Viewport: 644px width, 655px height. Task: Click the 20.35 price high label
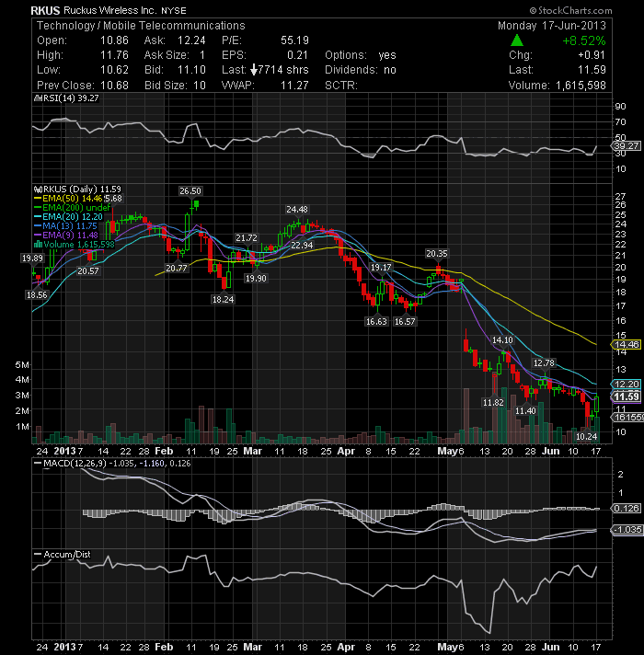pyautogui.click(x=437, y=254)
